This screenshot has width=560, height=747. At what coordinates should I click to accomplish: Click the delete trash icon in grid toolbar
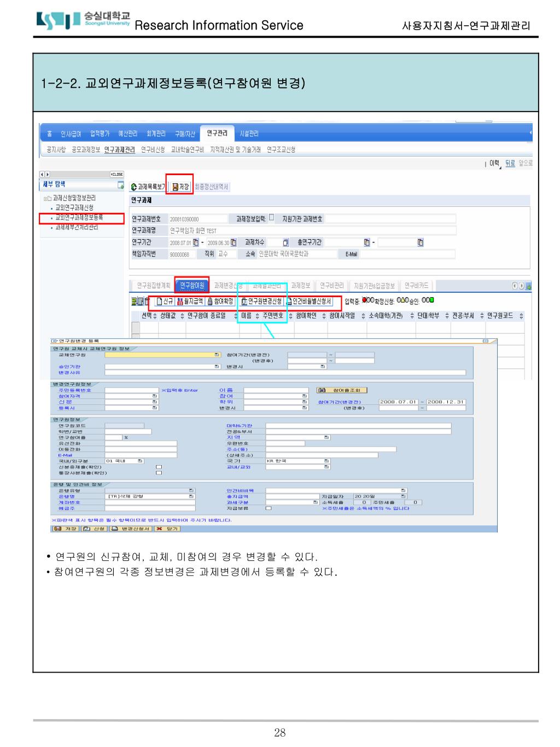click(147, 301)
